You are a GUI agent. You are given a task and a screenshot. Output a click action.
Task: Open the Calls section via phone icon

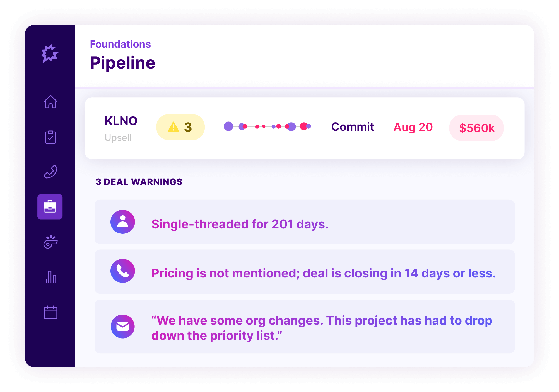(50, 172)
